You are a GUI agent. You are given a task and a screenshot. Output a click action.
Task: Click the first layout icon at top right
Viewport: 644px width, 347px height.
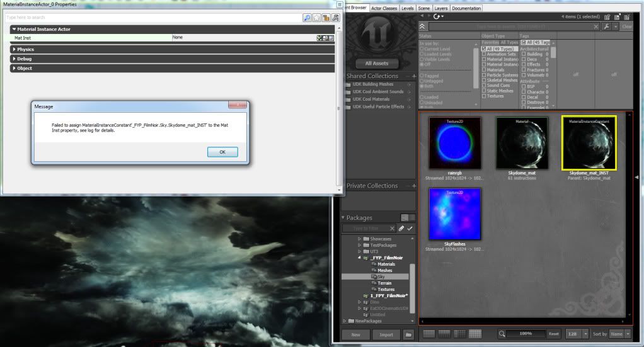[x=607, y=17]
